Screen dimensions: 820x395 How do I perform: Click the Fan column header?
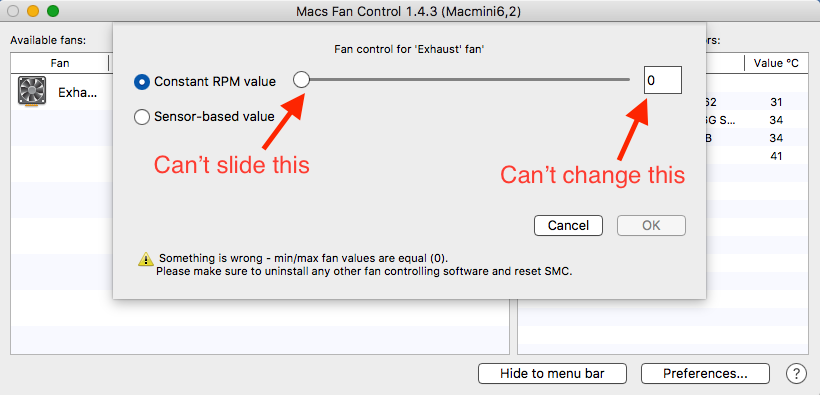[60, 63]
